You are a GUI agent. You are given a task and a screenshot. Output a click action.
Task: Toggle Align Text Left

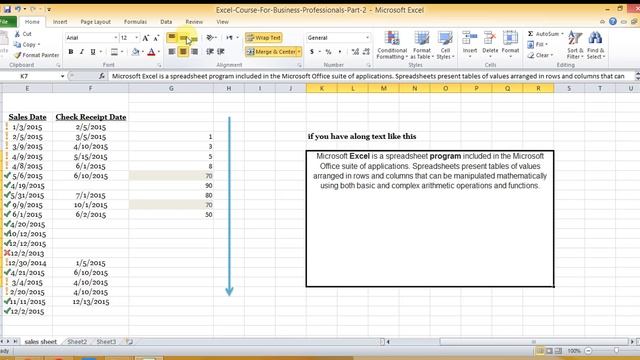[172, 52]
